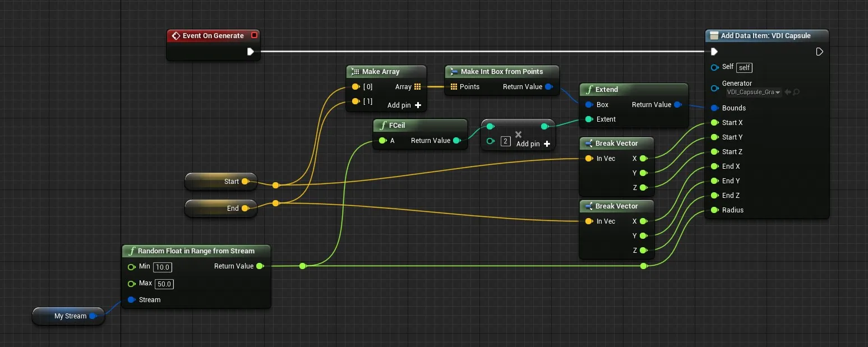
Task: Click the Event On Generate red delegate pin
Action: coord(254,35)
